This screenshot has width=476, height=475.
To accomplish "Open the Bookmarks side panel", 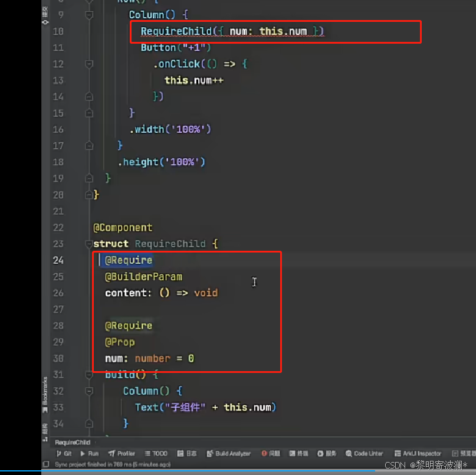I will point(45,395).
